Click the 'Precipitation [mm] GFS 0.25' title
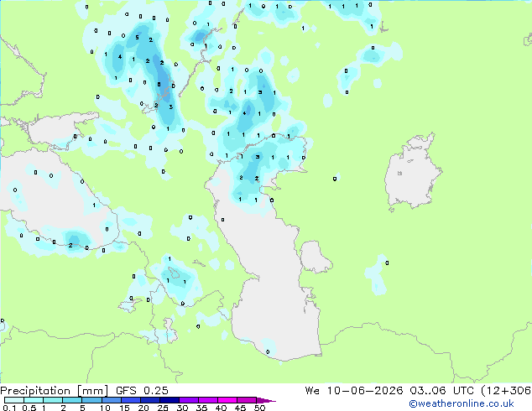Image resolution: width=532 pixels, height=411 pixels. pyautogui.click(x=84, y=391)
